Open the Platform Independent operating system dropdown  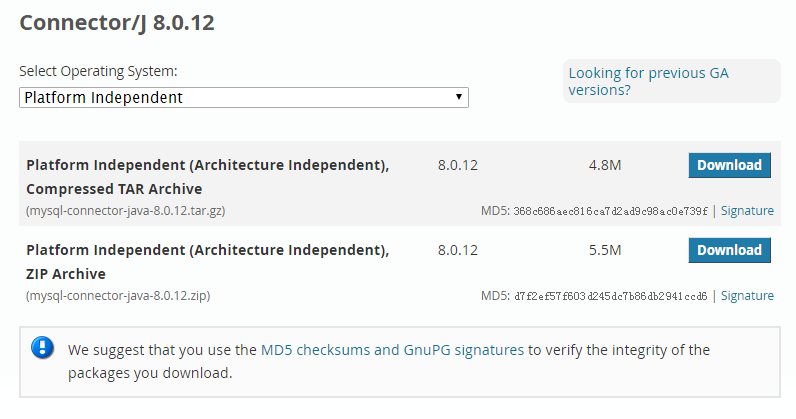244,98
